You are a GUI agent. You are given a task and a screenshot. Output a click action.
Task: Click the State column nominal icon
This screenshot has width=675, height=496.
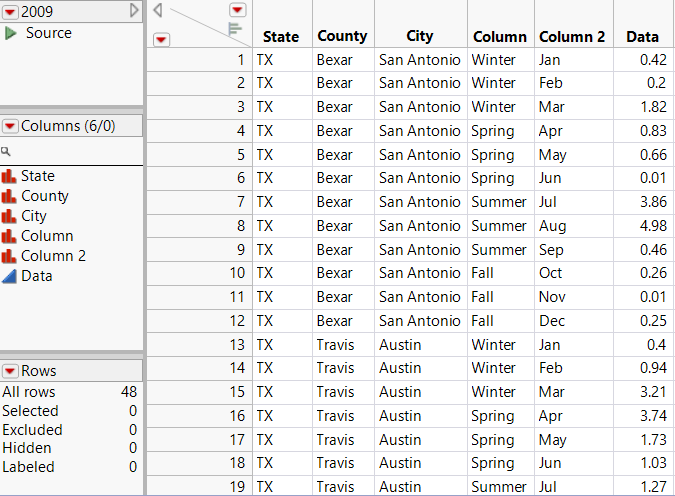[x=10, y=176]
